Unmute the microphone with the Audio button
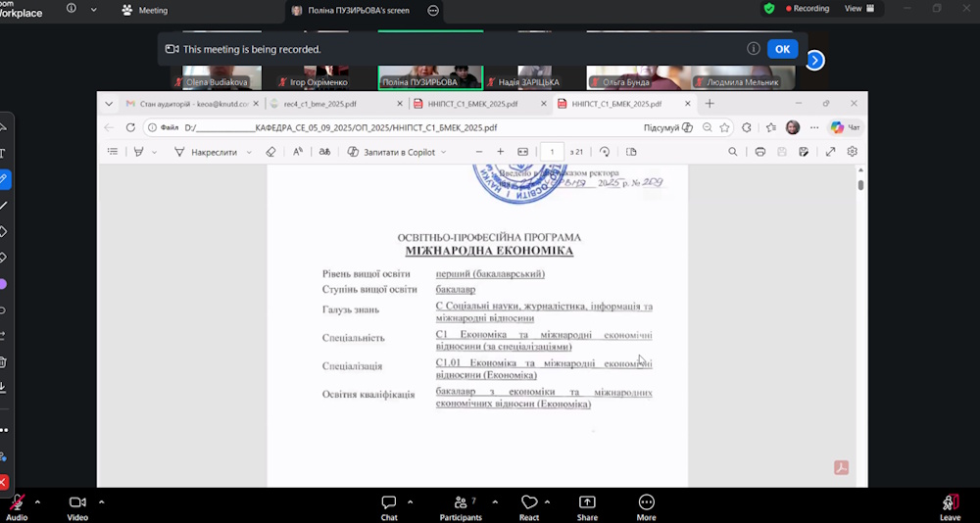 click(x=17, y=503)
